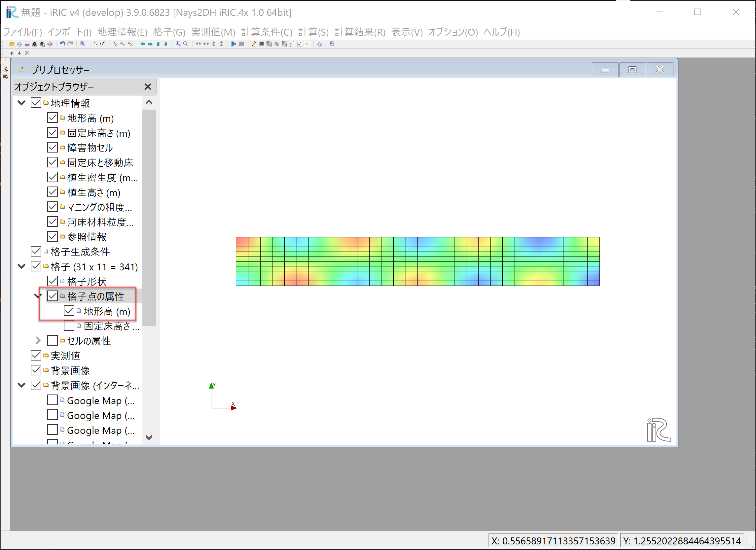756x550 pixels.
Task: Click the Open file folder icon
Action: (12, 44)
